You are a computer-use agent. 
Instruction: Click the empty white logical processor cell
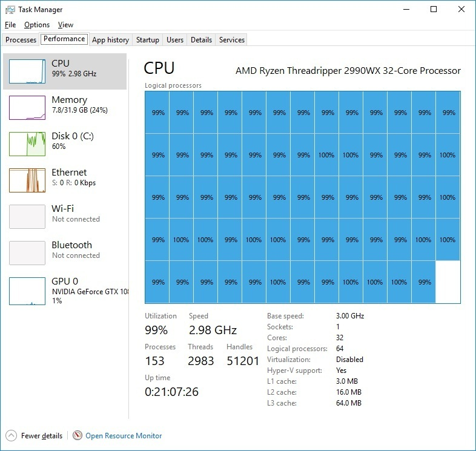point(448,282)
